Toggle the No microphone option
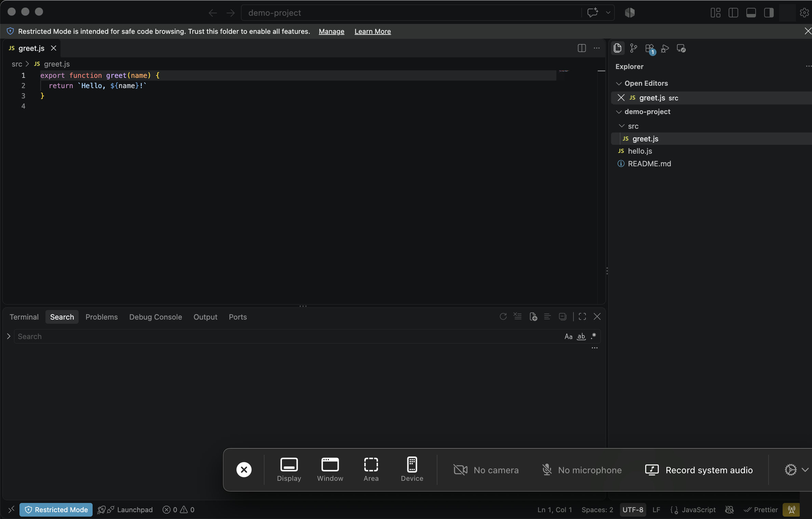Viewport: 812px width, 519px height. tap(582, 470)
